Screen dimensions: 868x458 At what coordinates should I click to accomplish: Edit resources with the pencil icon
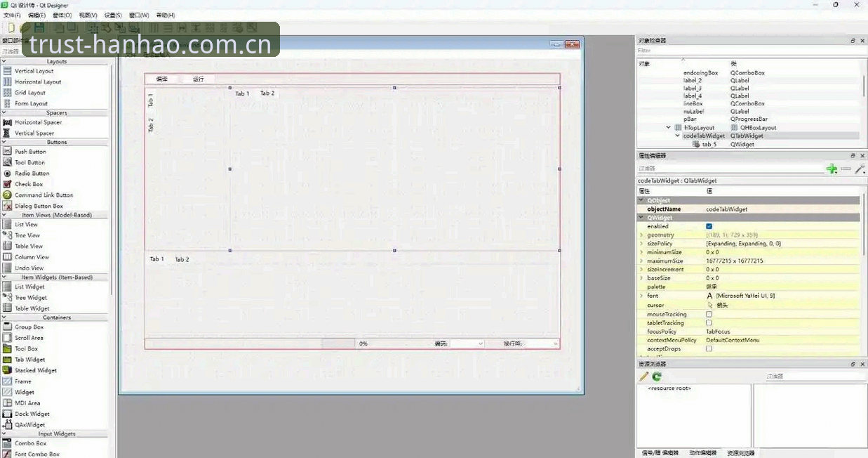point(644,377)
